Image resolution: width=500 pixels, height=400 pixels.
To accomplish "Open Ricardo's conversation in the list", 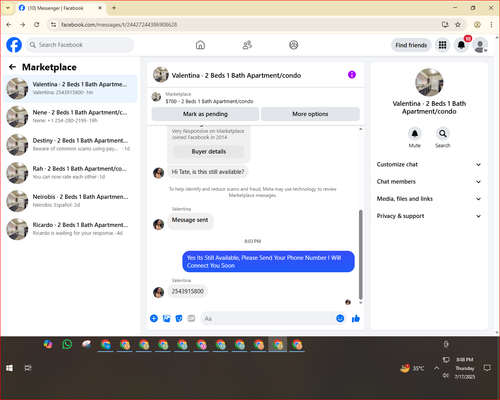I will pos(70,229).
